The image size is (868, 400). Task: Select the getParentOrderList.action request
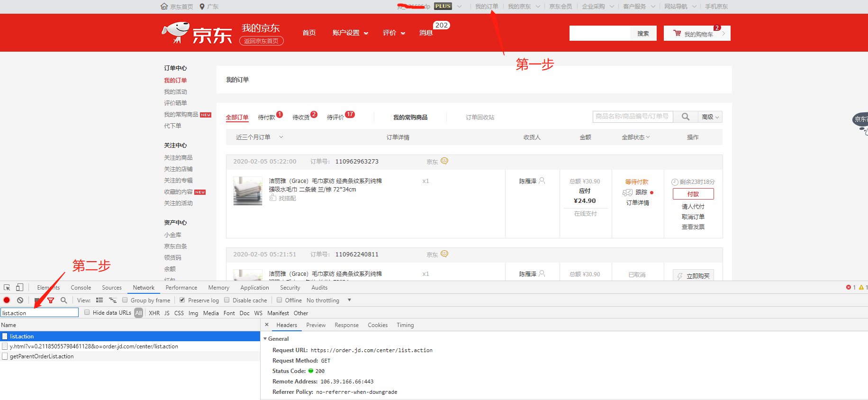(x=130, y=356)
